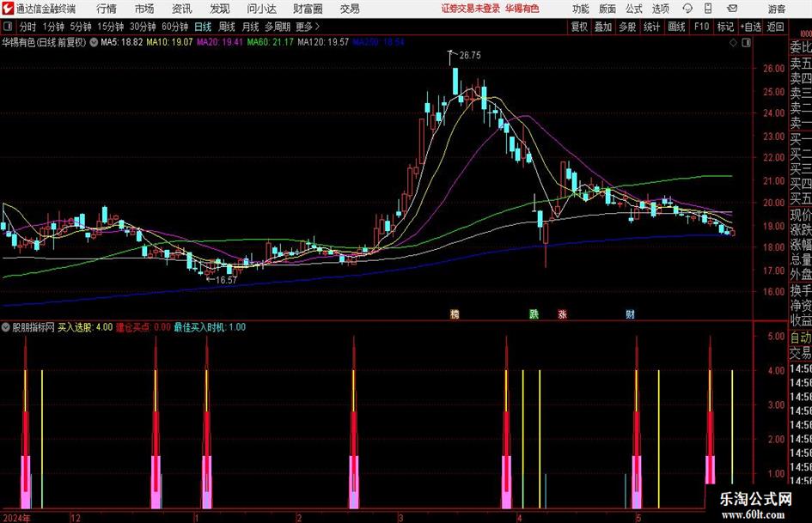The width and height of the screenshot is (812, 523).
Task: Open the 功能 menu
Action: pyautogui.click(x=581, y=9)
